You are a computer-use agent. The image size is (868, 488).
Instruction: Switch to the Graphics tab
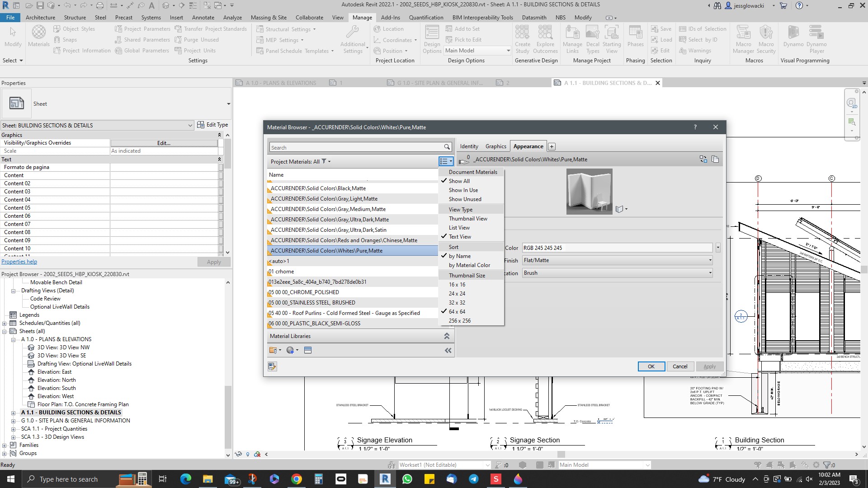495,146
